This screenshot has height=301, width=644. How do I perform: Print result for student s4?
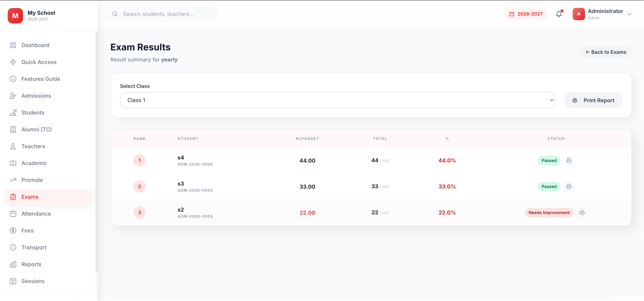tap(569, 160)
